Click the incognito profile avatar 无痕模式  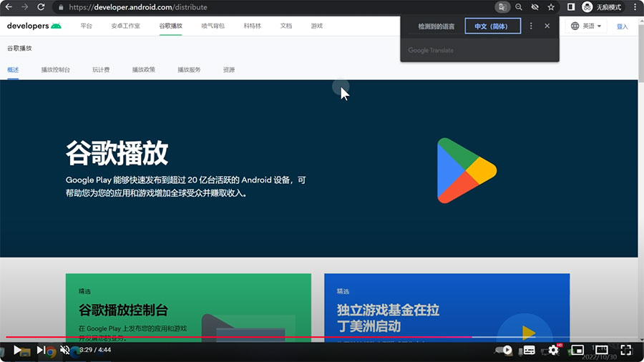point(602,7)
